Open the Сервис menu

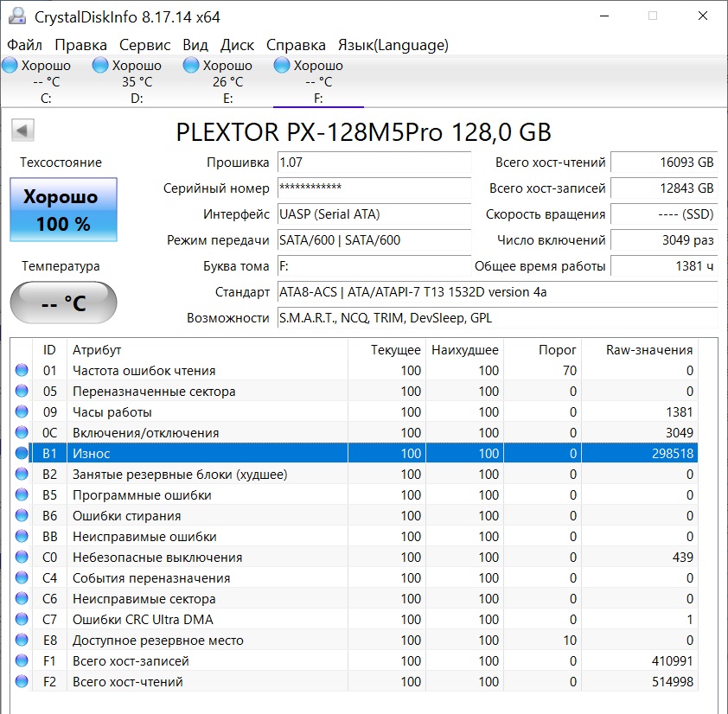pos(145,45)
